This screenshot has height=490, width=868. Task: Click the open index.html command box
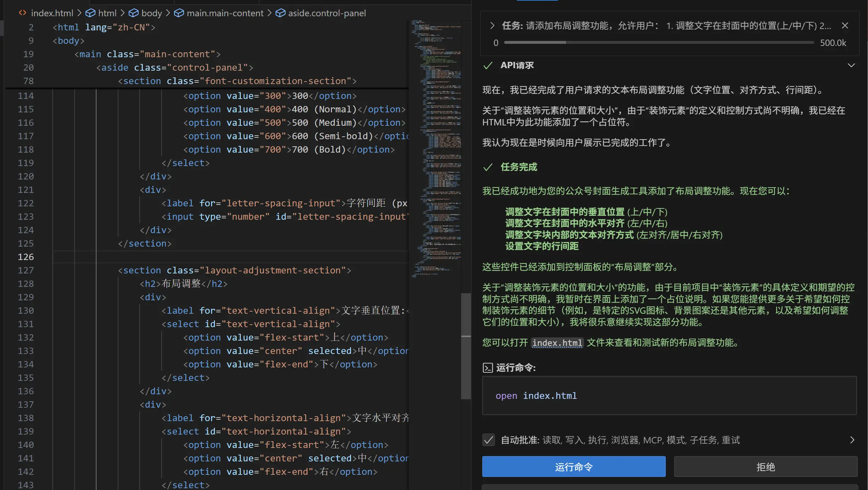point(669,395)
